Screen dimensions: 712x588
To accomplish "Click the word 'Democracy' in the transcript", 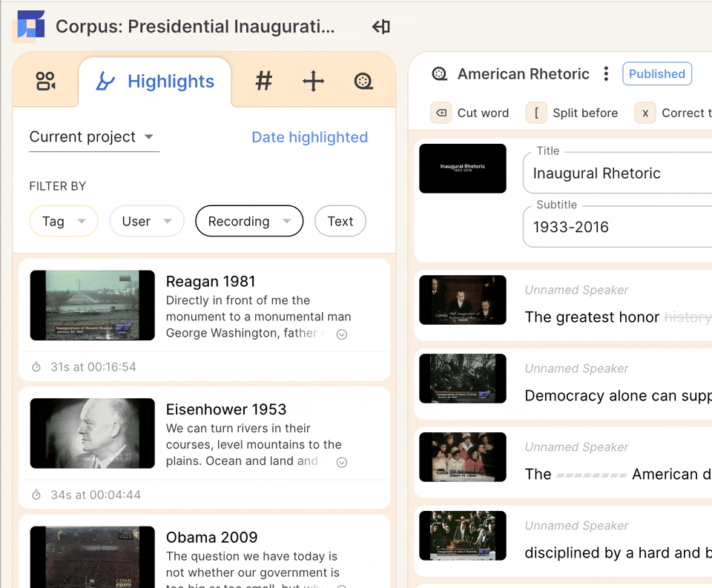I will click(x=565, y=395).
